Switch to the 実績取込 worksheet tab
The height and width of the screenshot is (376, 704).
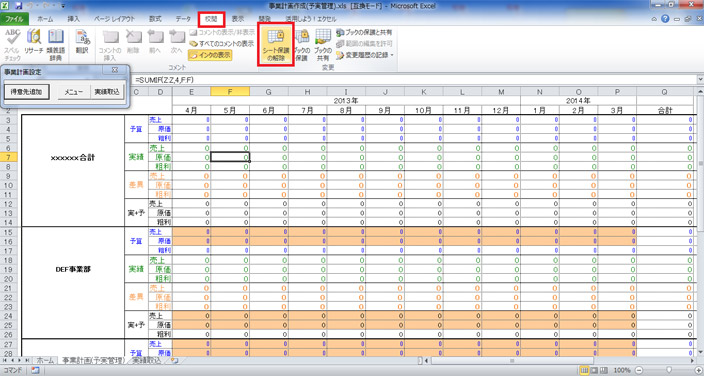(x=146, y=361)
